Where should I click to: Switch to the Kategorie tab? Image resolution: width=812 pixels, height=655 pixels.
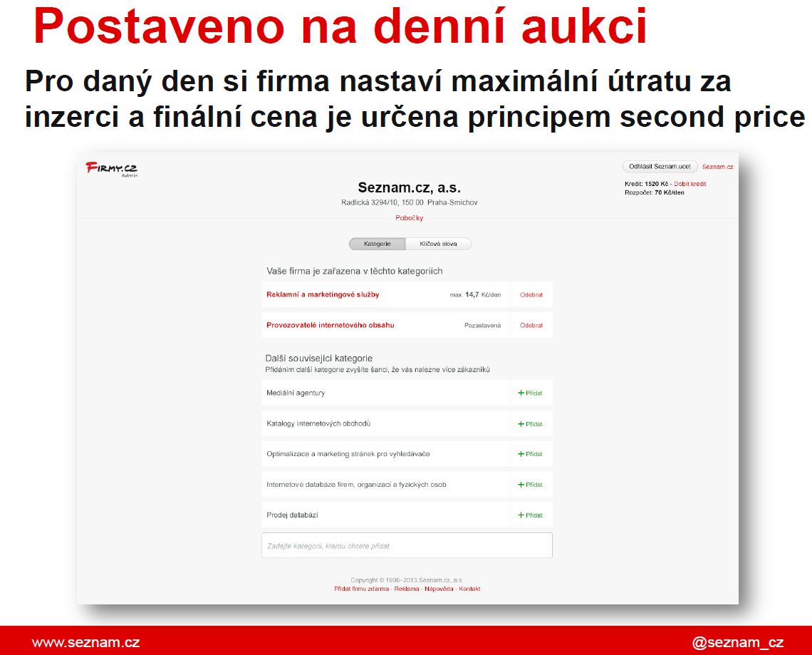pyautogui.click(x=376, y=243)
